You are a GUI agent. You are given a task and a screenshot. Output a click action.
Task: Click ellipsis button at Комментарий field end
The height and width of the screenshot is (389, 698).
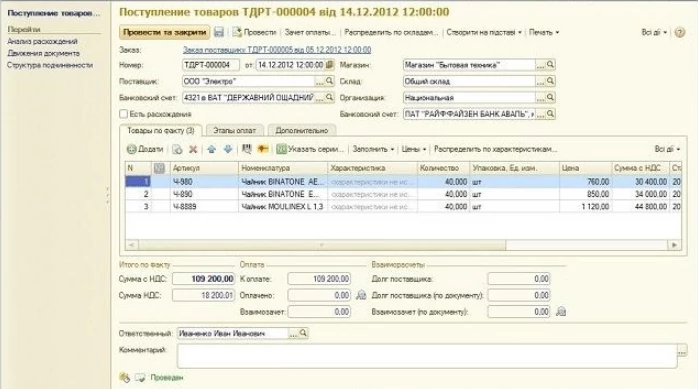pyautogui.click(x=682, y=351)
